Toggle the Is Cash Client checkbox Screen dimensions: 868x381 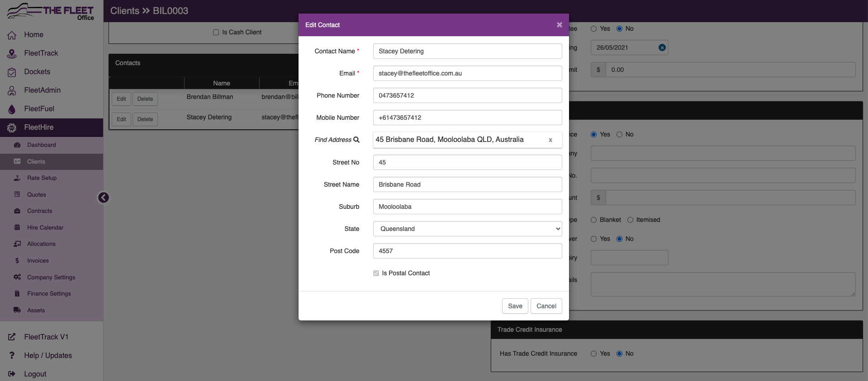(x=216, y=32)
